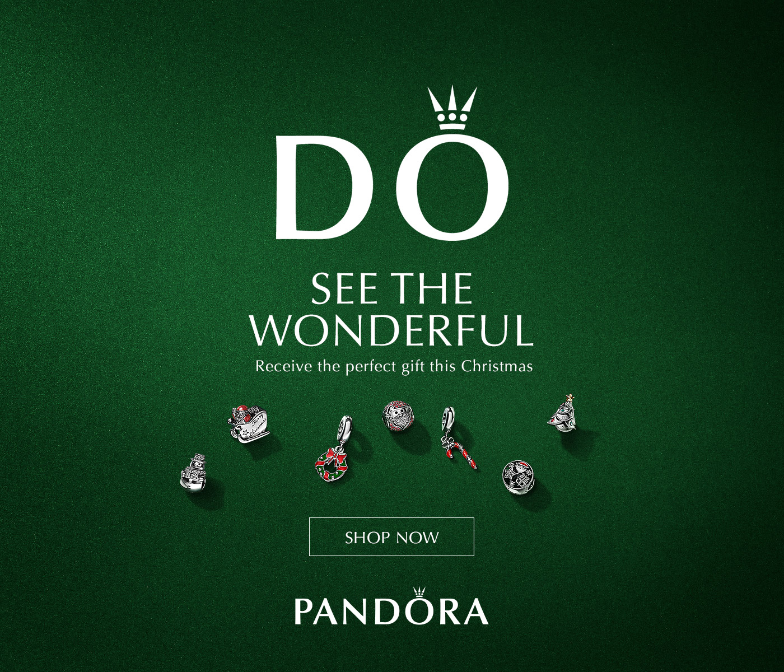Image resolution: width=784 pixels, height=672 pixels.
Task: Click the gold star on the tree charm
Action: (x=570, y=398)
